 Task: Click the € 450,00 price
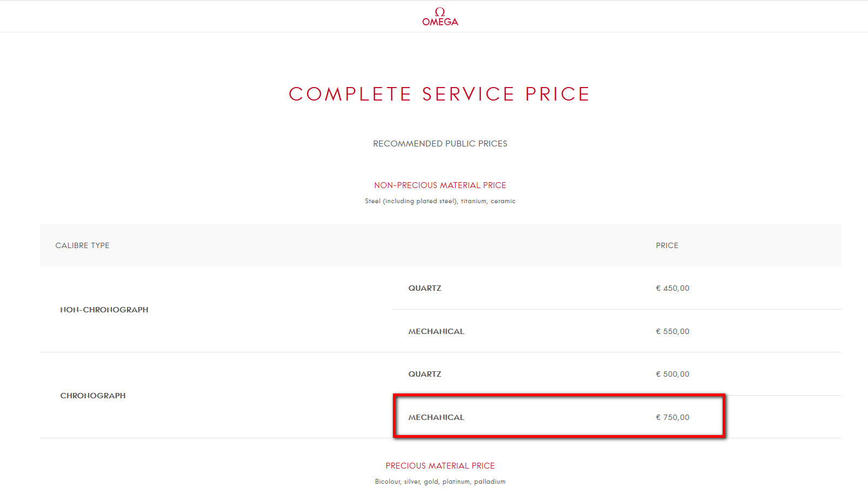[x=672, y=288]
